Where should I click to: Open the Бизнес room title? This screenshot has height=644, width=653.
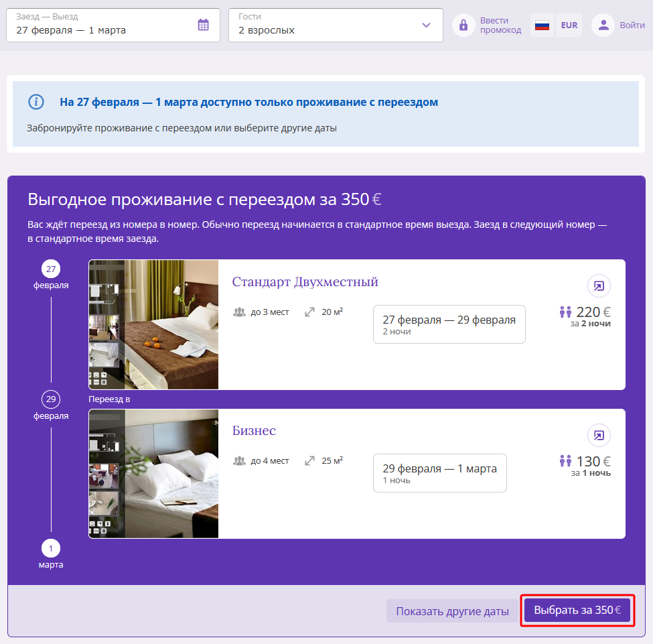[x=254, y=431]
